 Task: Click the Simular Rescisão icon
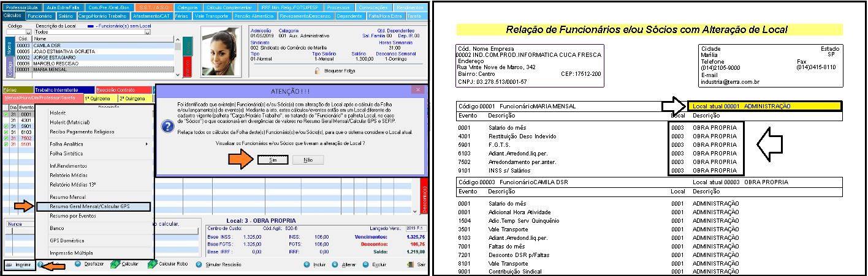199,264
